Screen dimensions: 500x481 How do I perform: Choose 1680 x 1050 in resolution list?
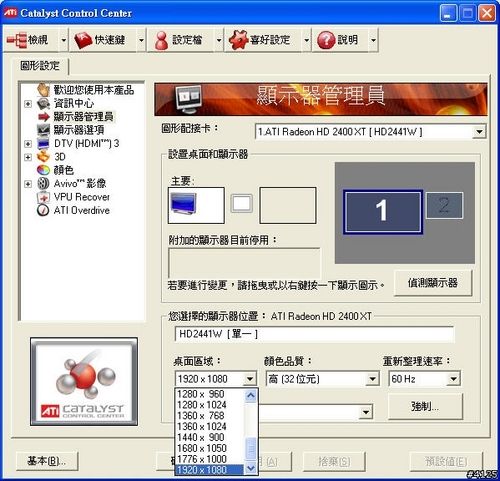coord(210,448)
